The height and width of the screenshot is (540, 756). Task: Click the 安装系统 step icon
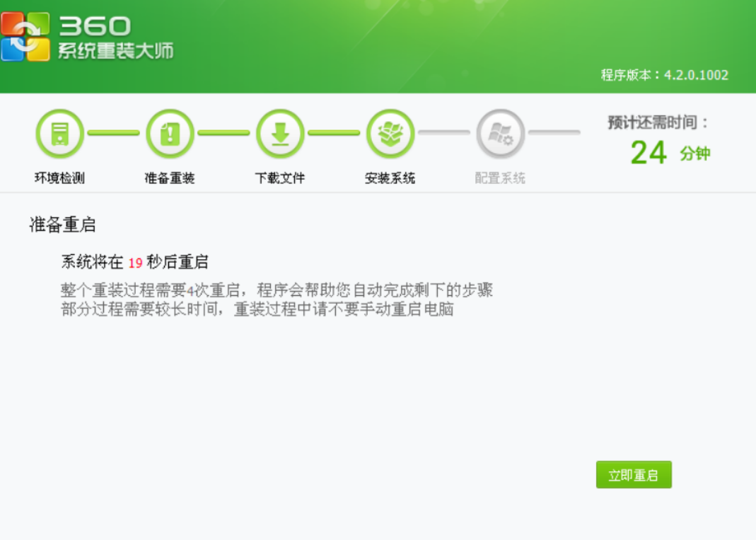tap(390, 134)
